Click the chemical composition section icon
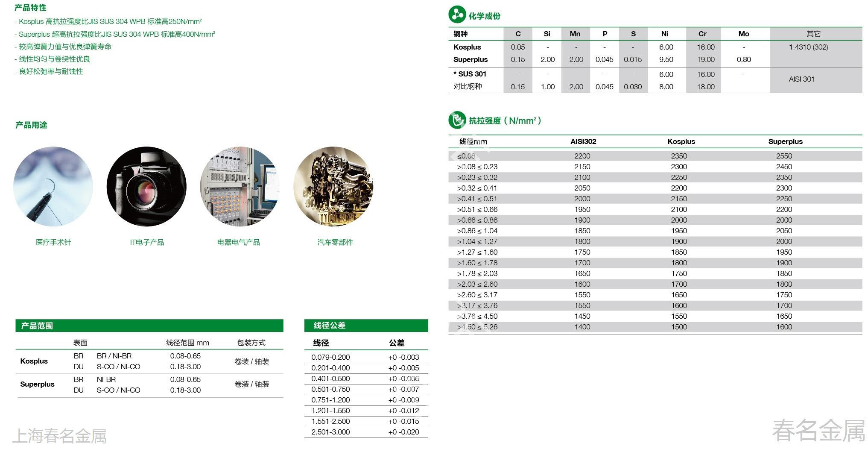 click(457, 15)
